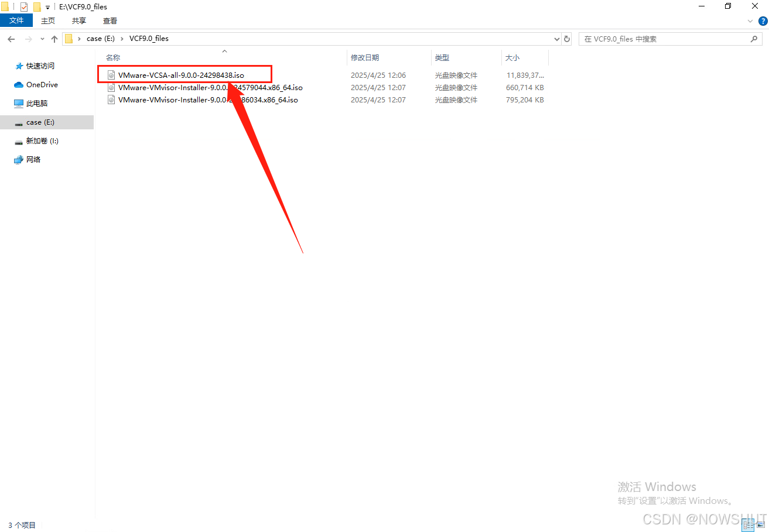
Task: Click the 11,839,37... size cell
Action: coord(525,75)
